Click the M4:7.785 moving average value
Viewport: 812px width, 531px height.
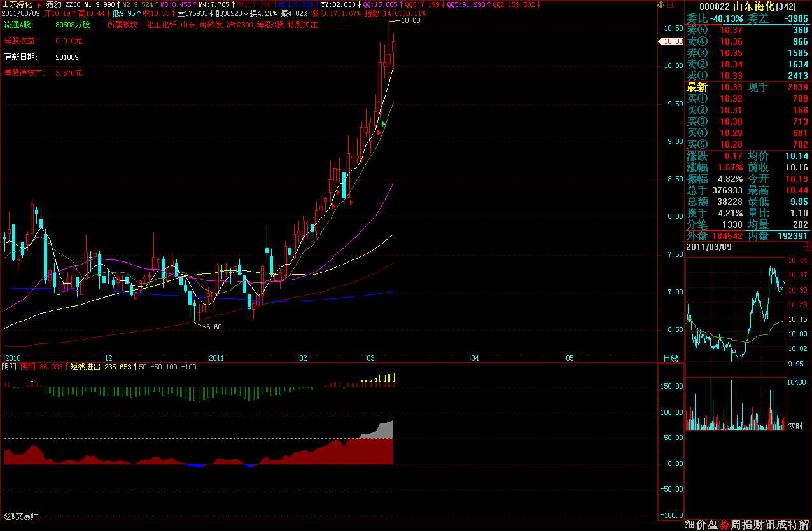pyautogui.click(x=218, y=4)
